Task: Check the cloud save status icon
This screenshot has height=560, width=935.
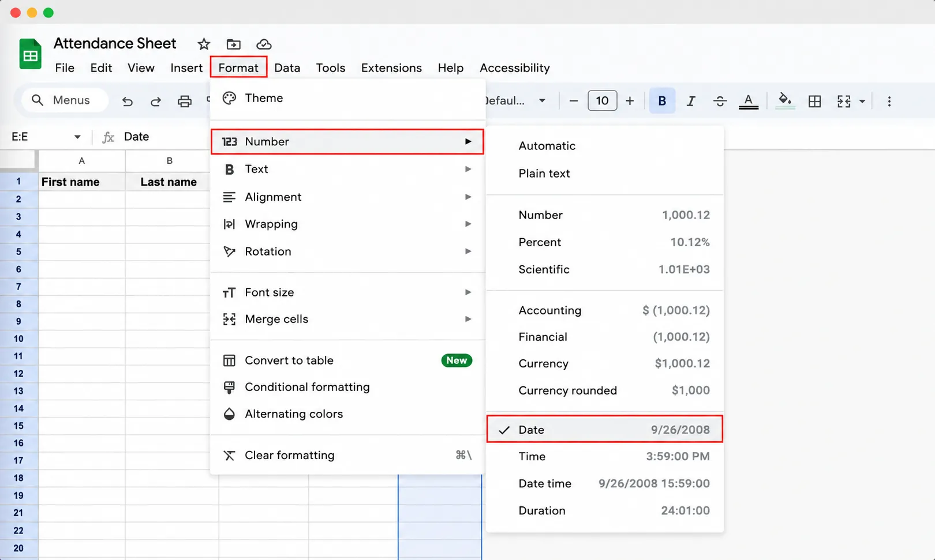Action: (x=264, y=44)
